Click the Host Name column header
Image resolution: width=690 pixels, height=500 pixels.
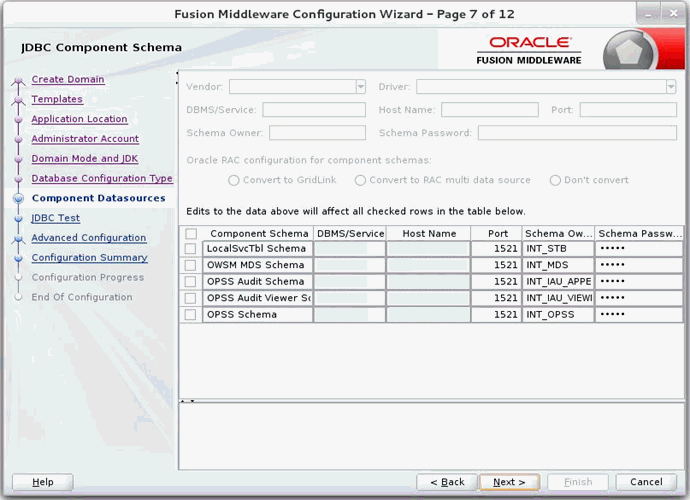pyautogui.click(x=429, y=234)
